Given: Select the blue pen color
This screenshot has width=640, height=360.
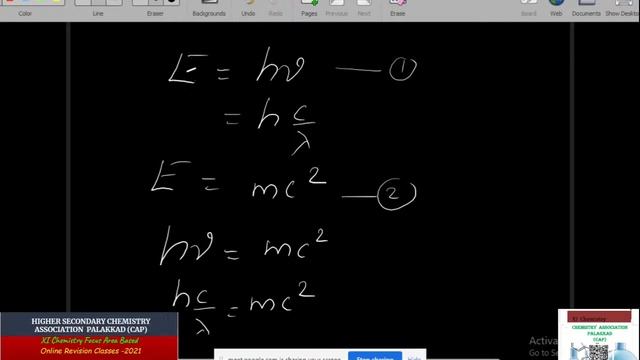Looking at the screenshot, I should pyautogui.click(x=25, y=2).
